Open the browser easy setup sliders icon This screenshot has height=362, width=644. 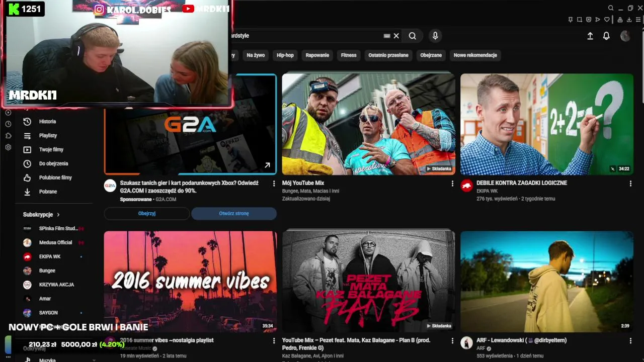638,20
